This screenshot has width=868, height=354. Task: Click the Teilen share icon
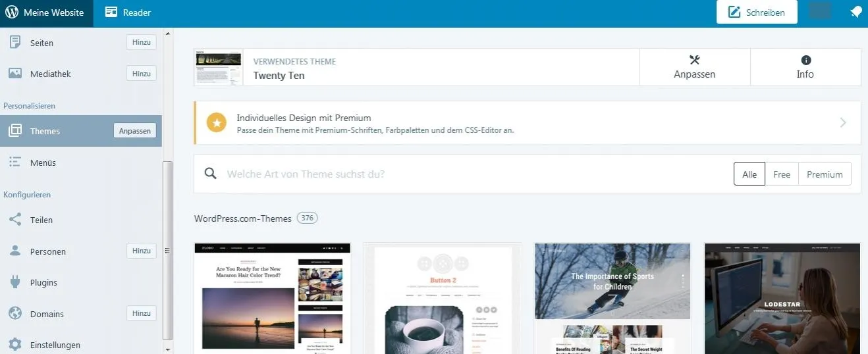tap(15, 219)
